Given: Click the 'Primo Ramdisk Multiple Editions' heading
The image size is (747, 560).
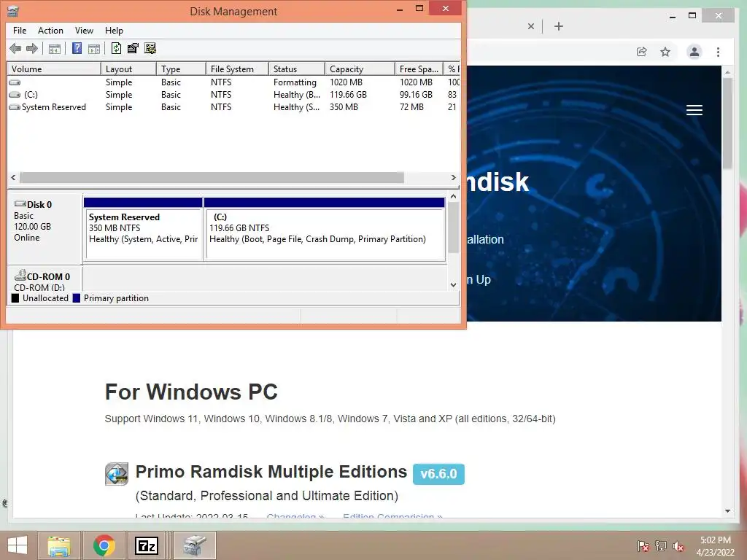Looking at the screenshot, I should 271,472.
